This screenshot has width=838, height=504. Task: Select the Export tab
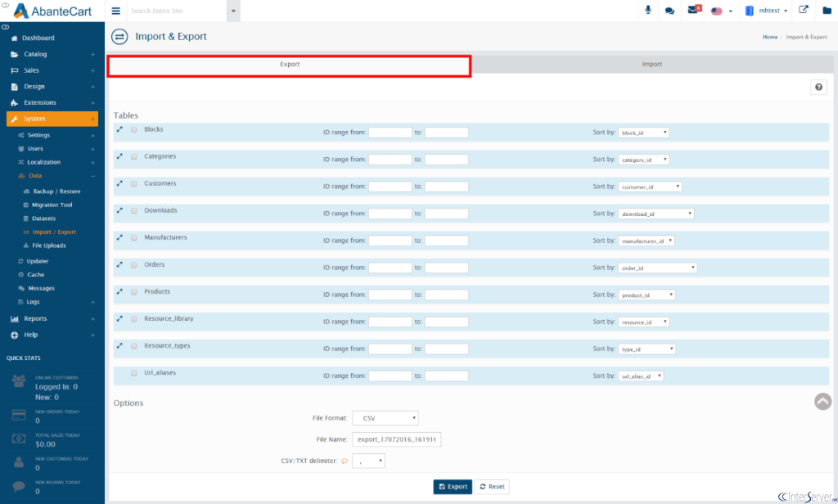(x=289, y=65)
